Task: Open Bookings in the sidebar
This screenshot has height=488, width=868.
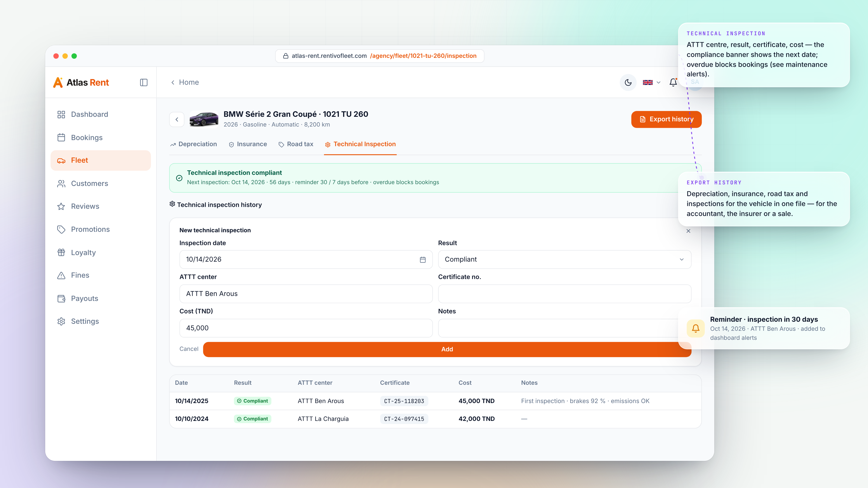Action: [x=100, y=137]
